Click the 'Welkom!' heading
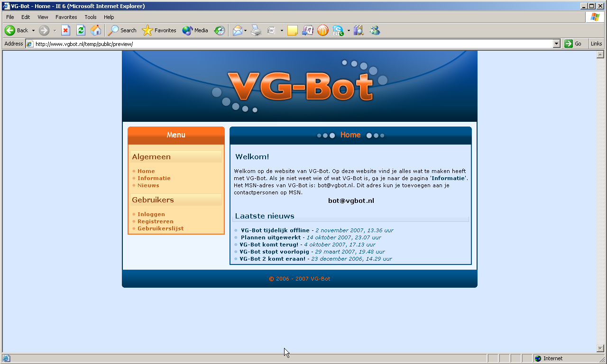The image size is (607, 364). pyautogui.click(x=252, y=157)
